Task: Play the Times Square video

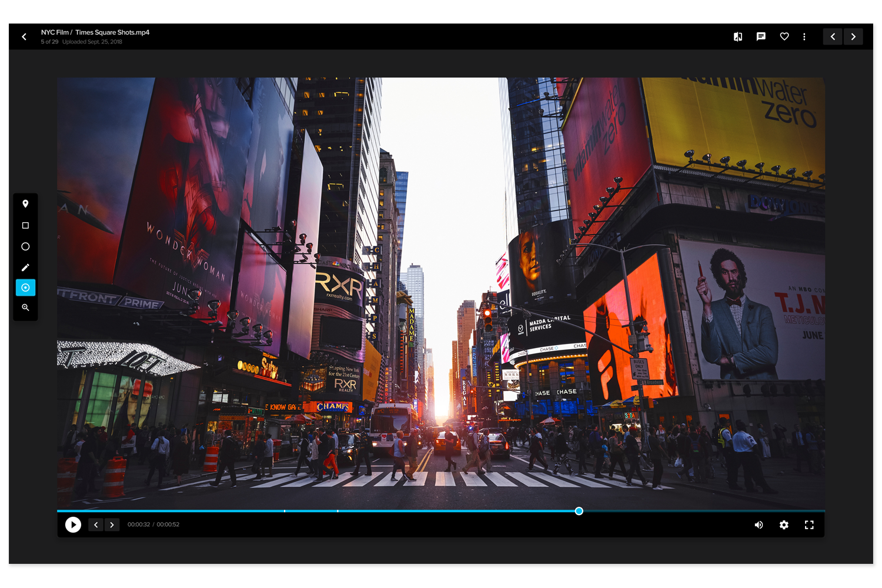Action: 73,524
